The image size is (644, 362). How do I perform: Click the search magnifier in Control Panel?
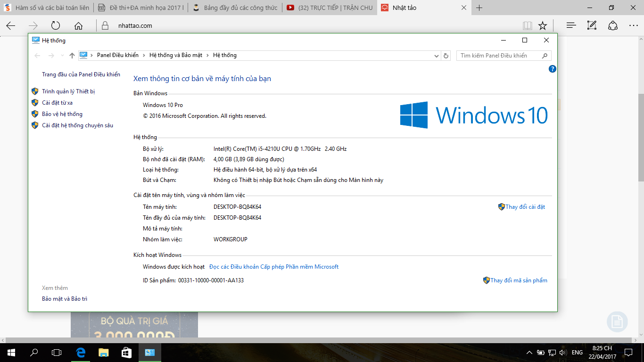[545, 56]
